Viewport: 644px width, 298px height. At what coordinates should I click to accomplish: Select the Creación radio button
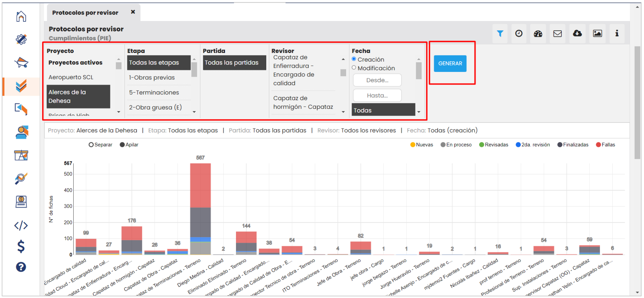tap(354, 59)
